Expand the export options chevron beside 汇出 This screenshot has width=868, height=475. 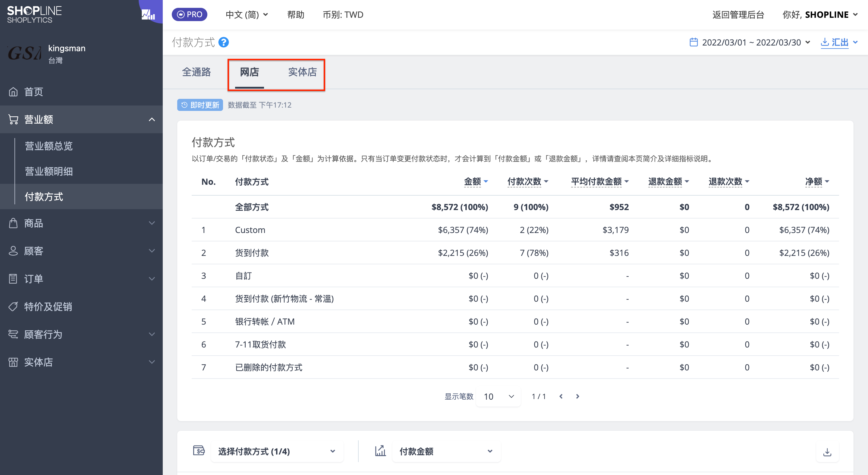pos(855,42)
